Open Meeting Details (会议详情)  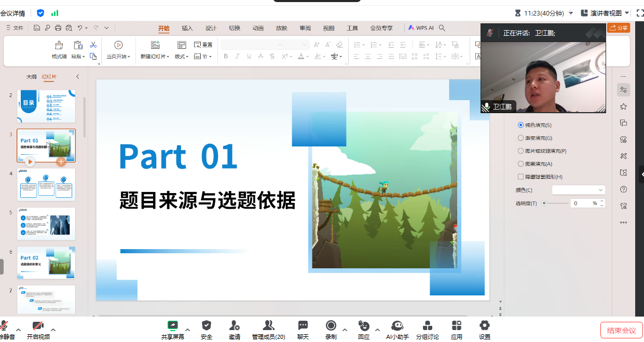click(12, 13)
